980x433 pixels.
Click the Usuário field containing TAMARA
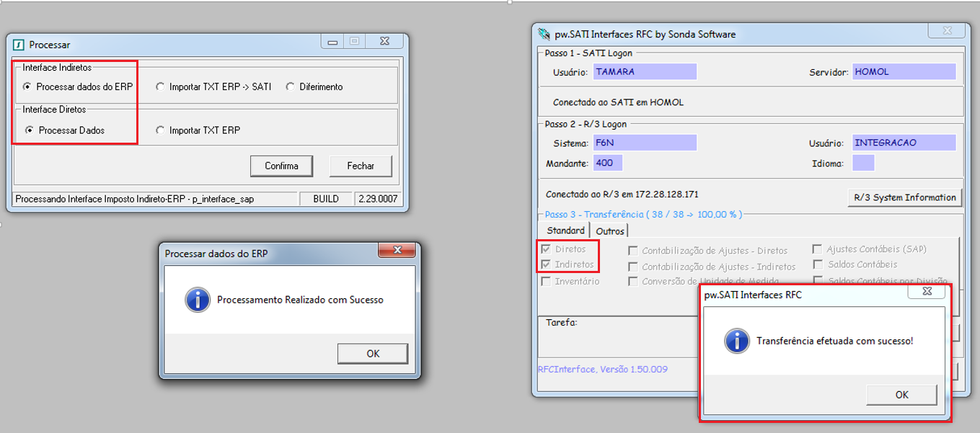645,72
